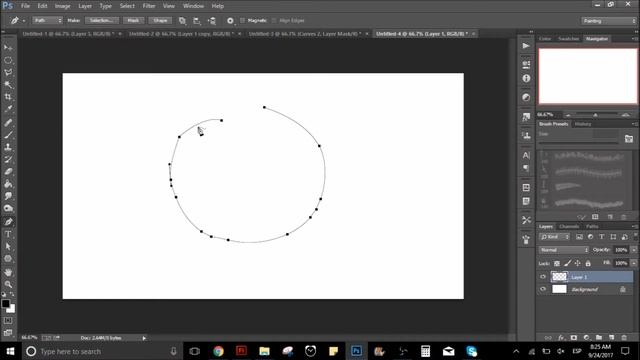Open status bar info arrow

tap(144, 338)
